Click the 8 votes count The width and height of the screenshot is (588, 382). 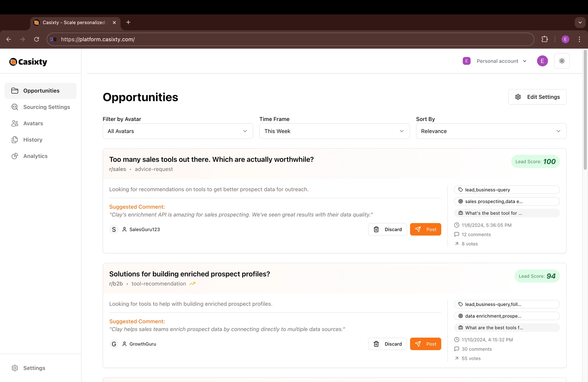point(470,244)
